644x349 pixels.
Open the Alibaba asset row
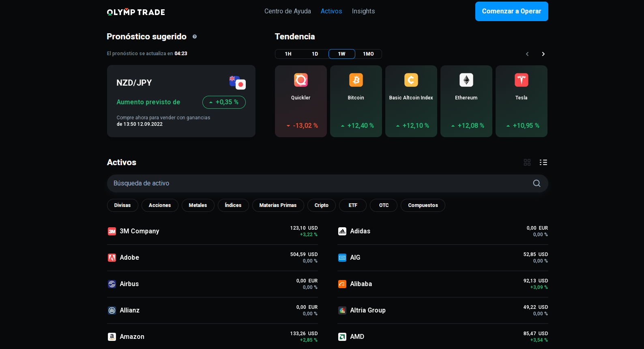point(443,284)
